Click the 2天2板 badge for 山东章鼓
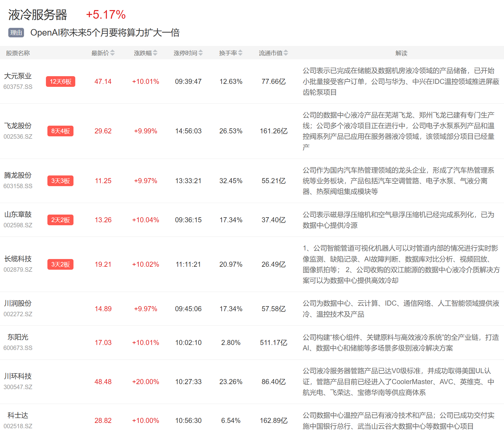 point(60,220)
